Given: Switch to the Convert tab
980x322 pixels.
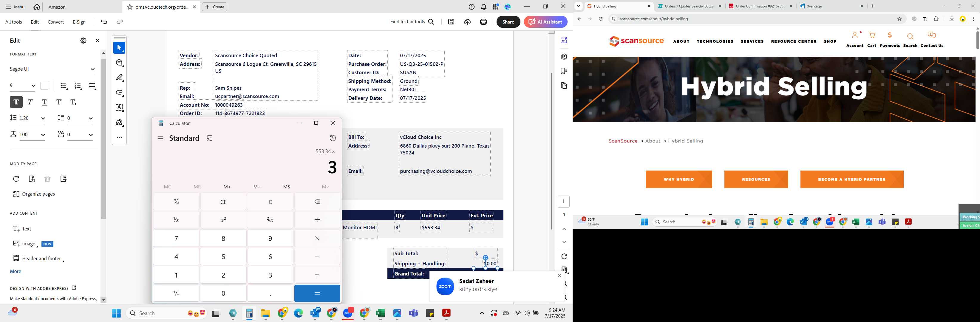Looking at the screenshot, I should 55,22.
